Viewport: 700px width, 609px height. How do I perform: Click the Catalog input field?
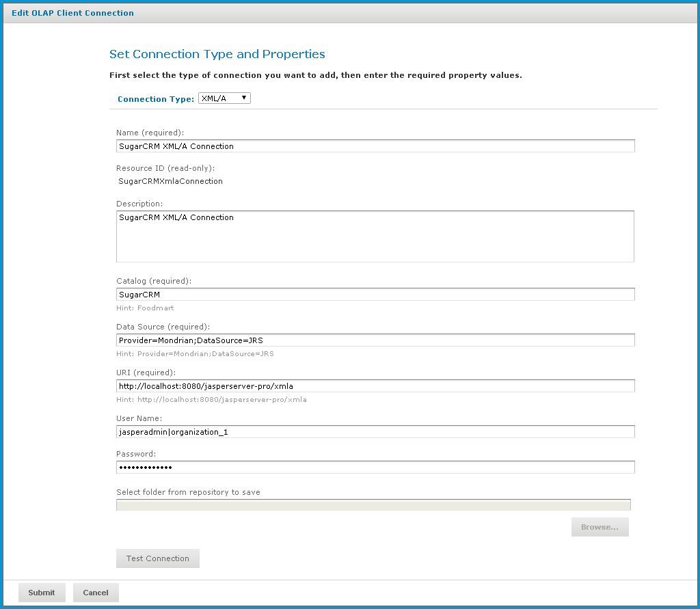375,294
